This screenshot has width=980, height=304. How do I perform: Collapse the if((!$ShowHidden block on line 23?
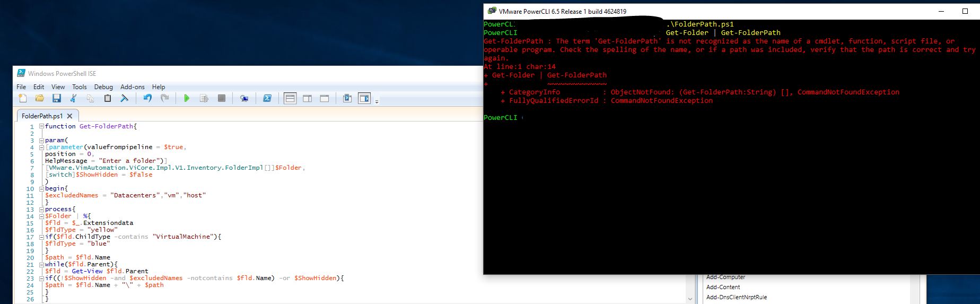41,278
